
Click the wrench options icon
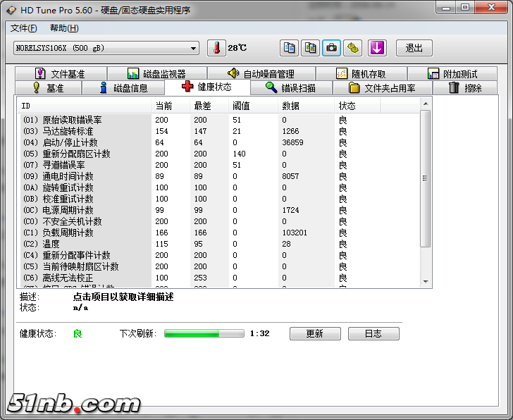pos(352,48)
